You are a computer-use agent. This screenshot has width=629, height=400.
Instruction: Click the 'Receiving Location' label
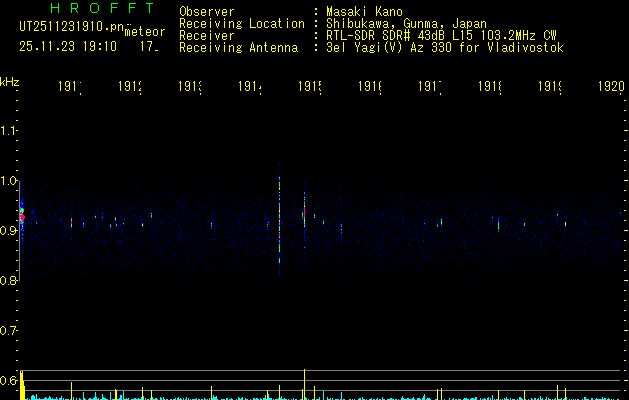(242, 23)
